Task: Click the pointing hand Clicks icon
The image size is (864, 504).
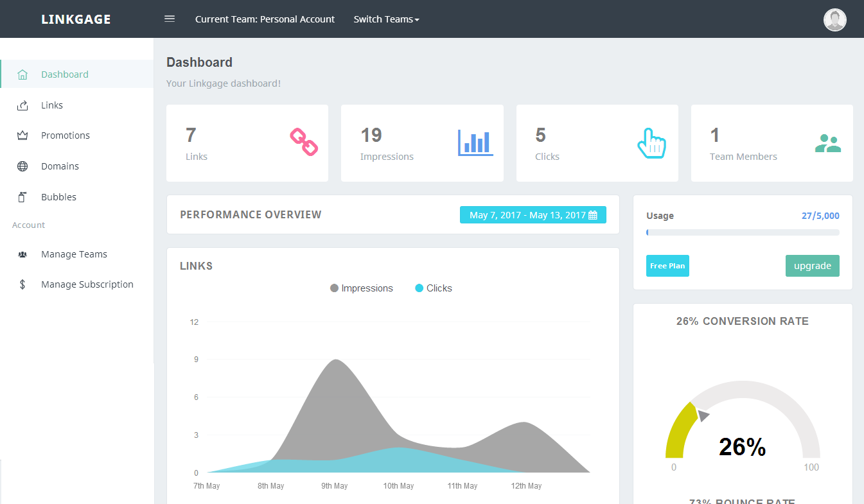Action: pyautogui.click(x=651, y=143)
